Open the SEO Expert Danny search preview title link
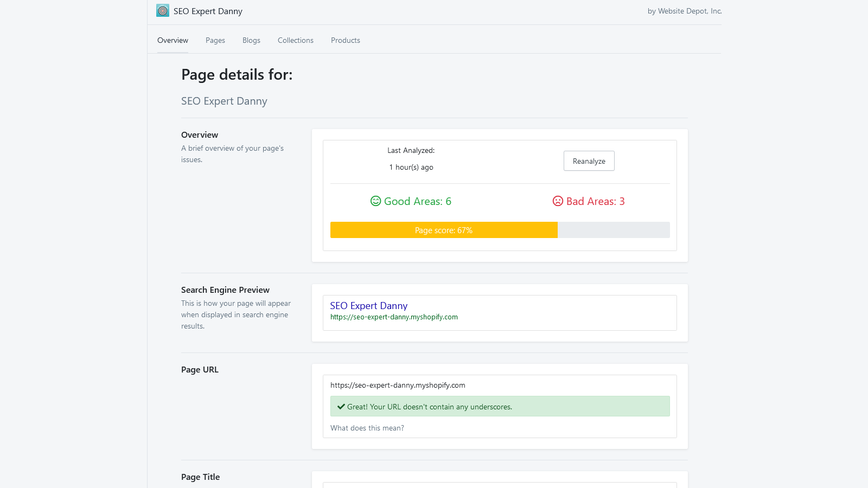The image size is (868, 488). 369,306
